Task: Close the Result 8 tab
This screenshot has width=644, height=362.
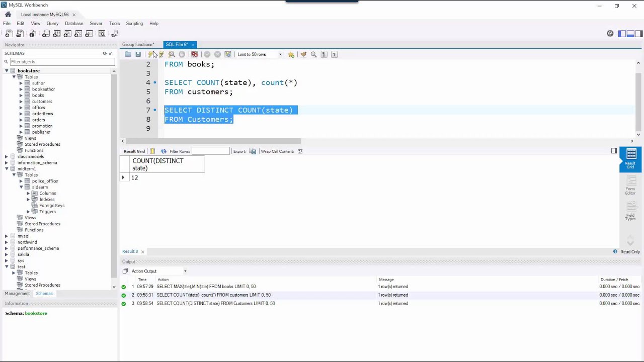Action: point(142,252)
